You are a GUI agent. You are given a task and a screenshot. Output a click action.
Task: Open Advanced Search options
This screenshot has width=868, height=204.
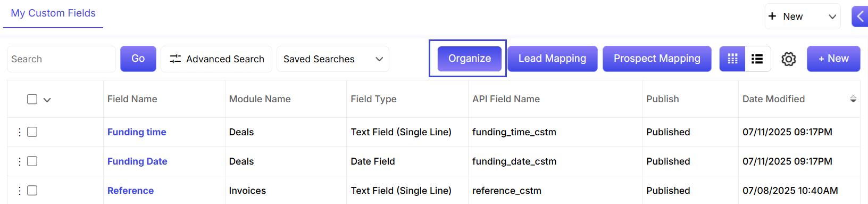tap(216, 59)
